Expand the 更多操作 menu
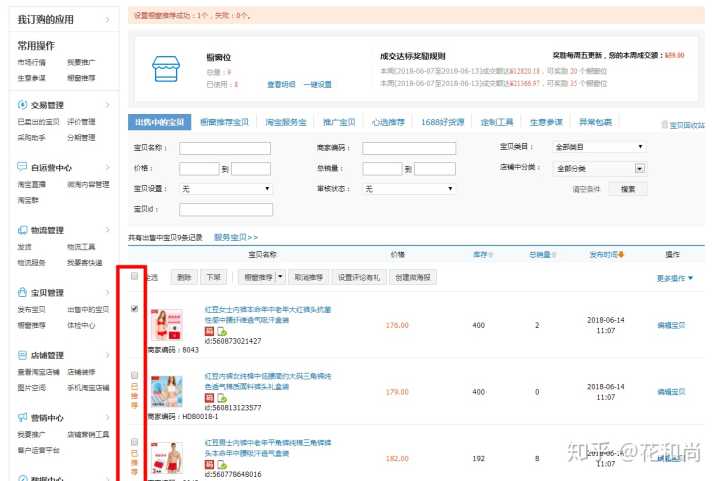Screen dimensions: 720x481 tap(675, 278)
